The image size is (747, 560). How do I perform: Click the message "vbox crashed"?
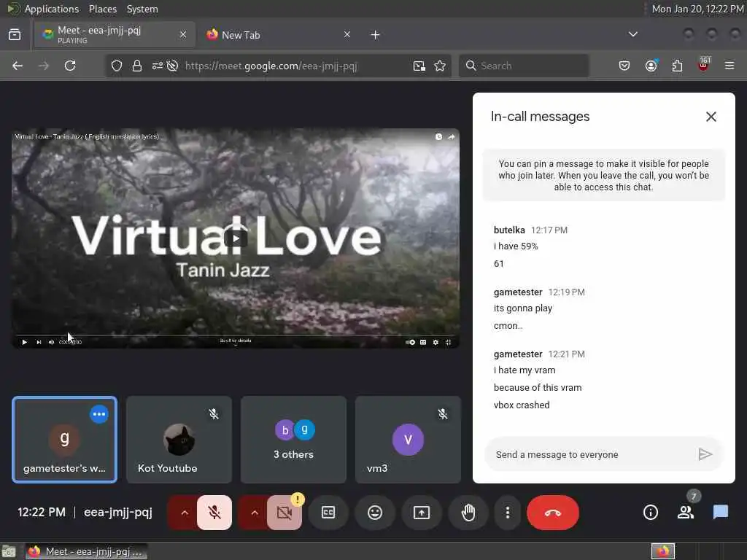[522, 405]
